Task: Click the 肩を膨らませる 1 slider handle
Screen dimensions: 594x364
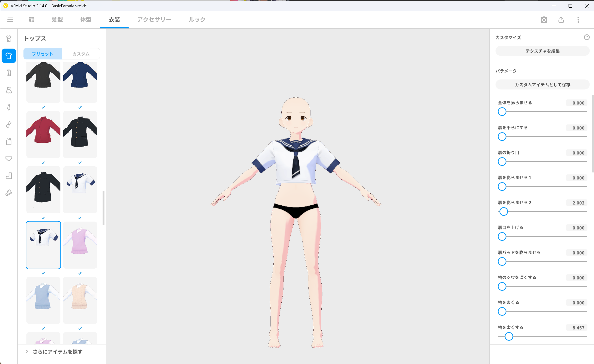Action: [x=502, y=187]
